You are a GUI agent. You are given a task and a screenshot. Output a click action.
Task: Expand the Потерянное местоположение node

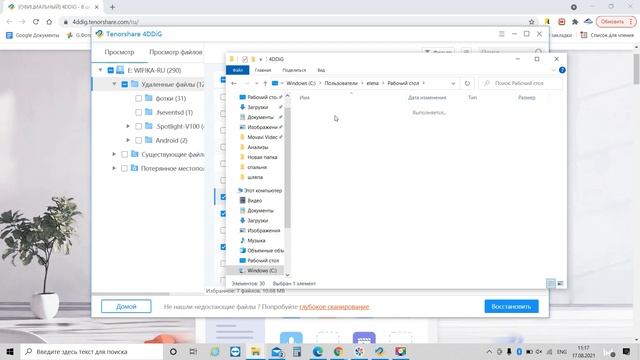tap(114, 168)
